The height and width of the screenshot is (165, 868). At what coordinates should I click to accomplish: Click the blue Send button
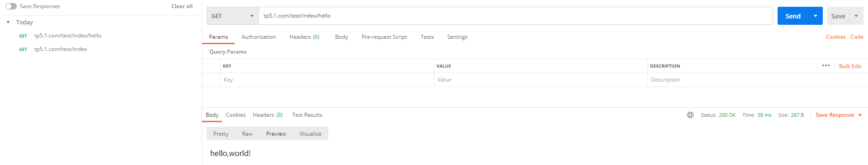tap(793, 16)
